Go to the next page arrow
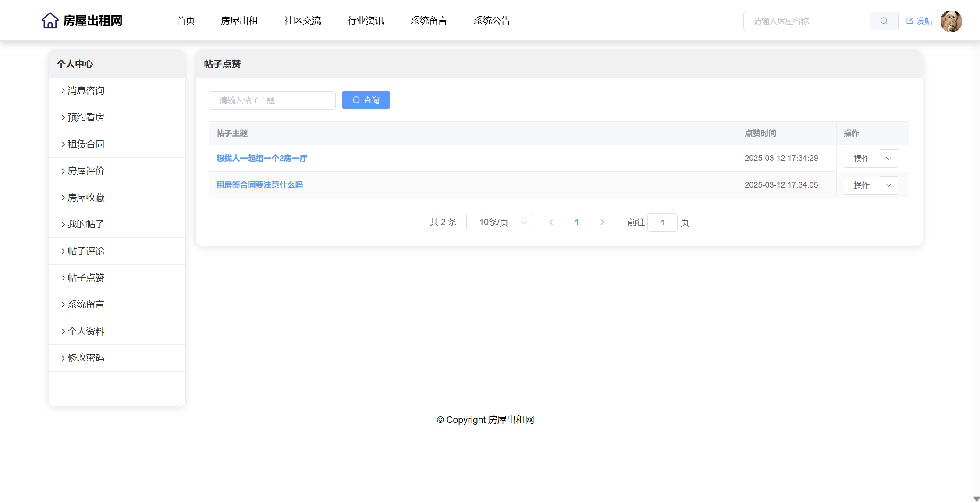 pos(602,223)
